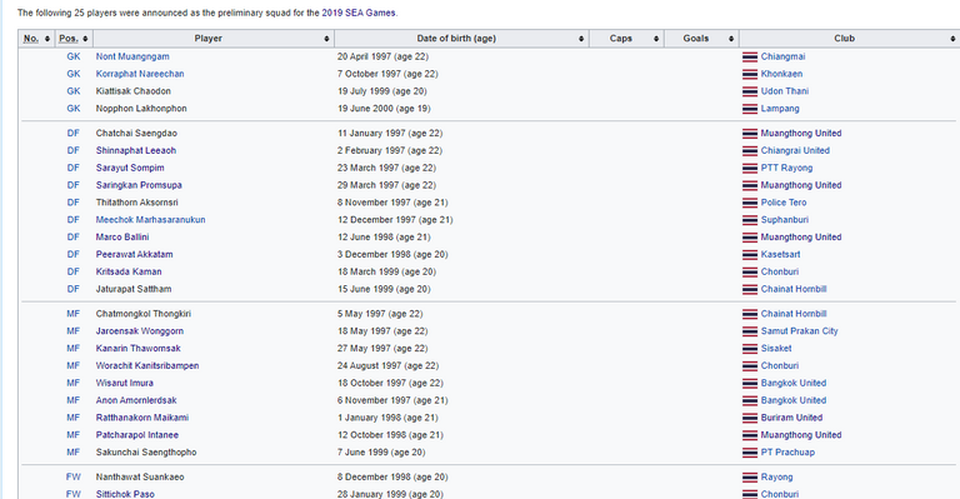Open the Rayong club link
Screen dimensions: 960x499
777,477
